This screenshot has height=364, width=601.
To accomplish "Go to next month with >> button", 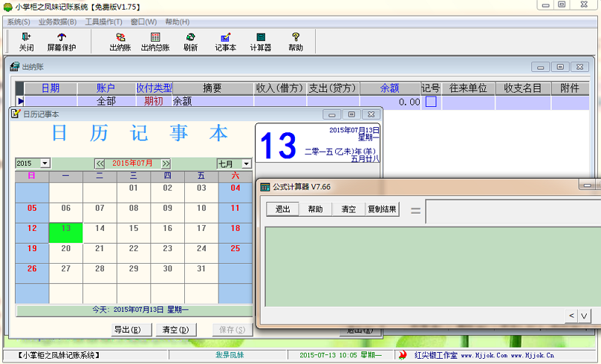I will coord(166,163).
